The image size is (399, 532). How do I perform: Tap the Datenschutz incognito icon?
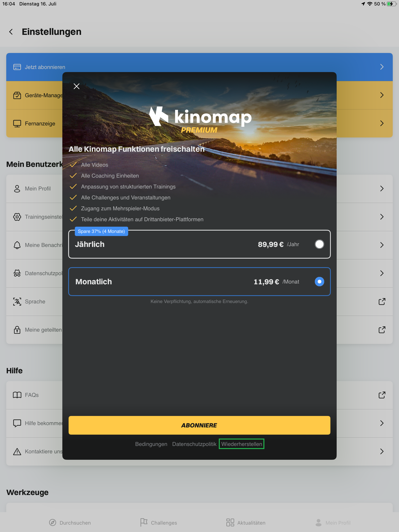click(17, 273)
